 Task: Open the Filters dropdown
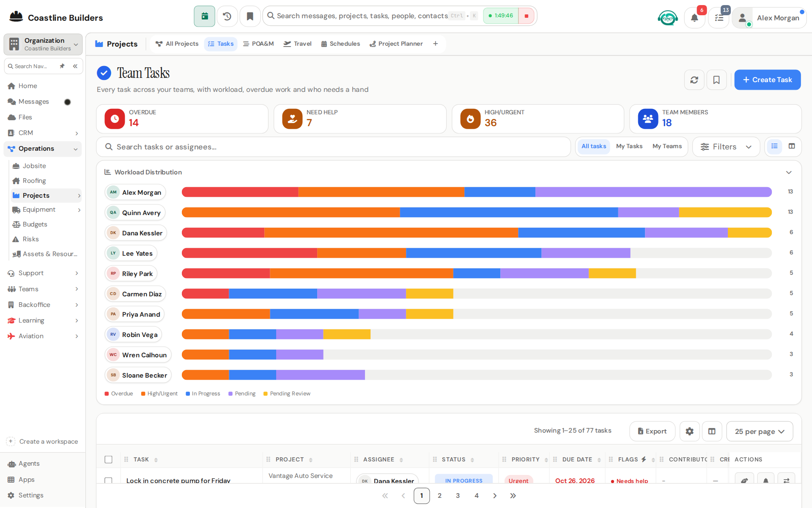tap(726, 147)
